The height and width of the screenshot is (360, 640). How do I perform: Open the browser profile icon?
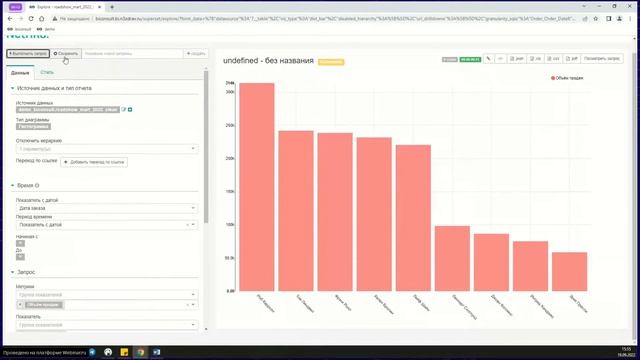[619, 19]
